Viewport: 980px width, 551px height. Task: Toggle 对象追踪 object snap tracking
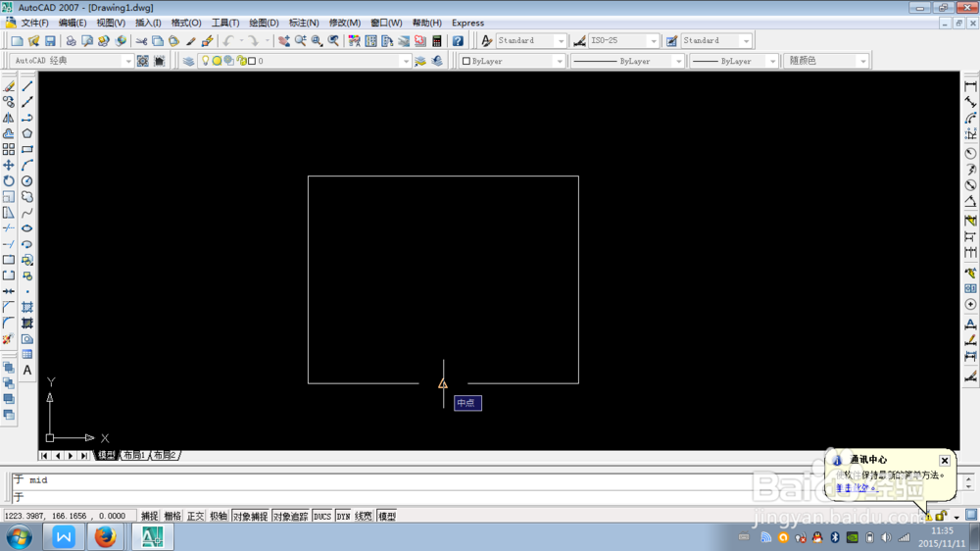291,516
